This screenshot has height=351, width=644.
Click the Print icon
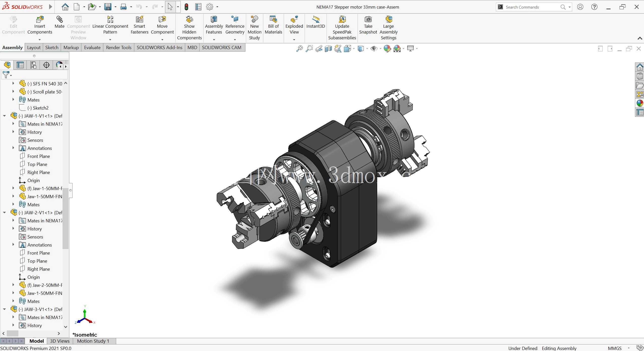(123, 7)
